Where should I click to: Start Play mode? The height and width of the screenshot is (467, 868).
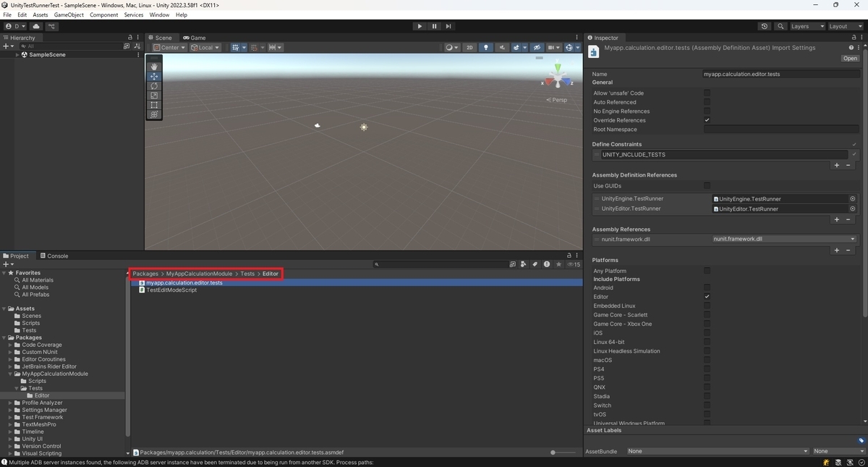pos(420,26)
